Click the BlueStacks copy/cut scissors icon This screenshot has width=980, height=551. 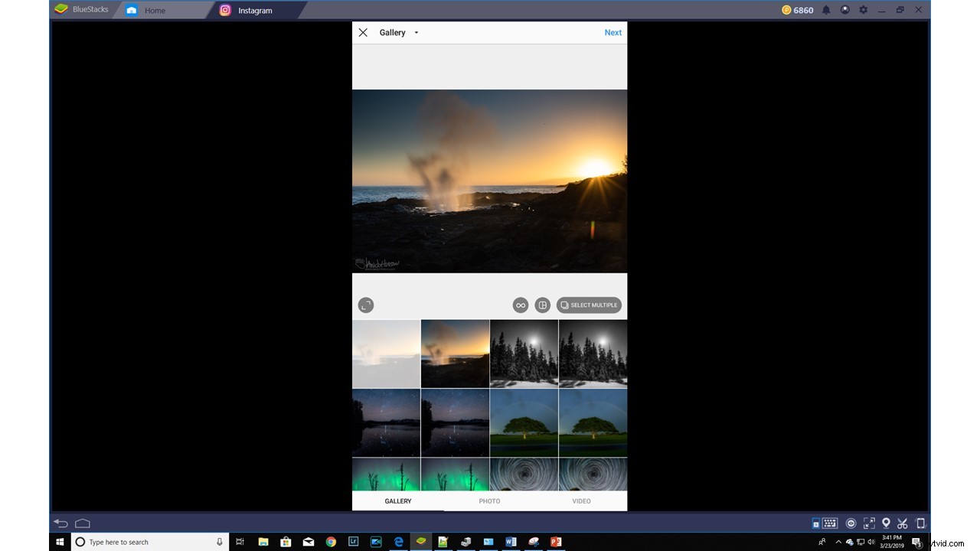pyautogui.click(x=903, y=523)
